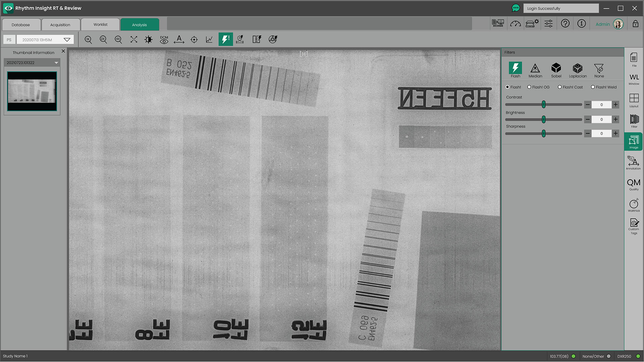
Task: Open the brightness/contrast sun icon tool
Action: [149, 40]
